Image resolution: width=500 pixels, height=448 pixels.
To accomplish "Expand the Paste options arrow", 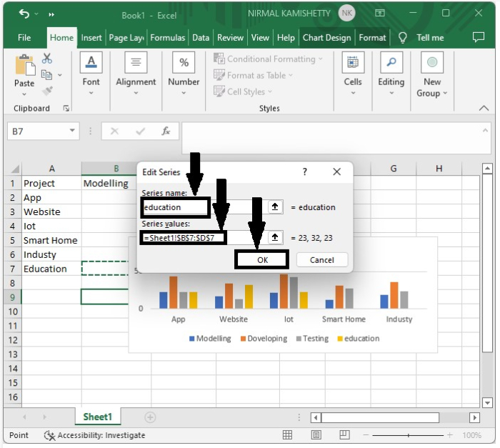I will (x=24, y=94).
